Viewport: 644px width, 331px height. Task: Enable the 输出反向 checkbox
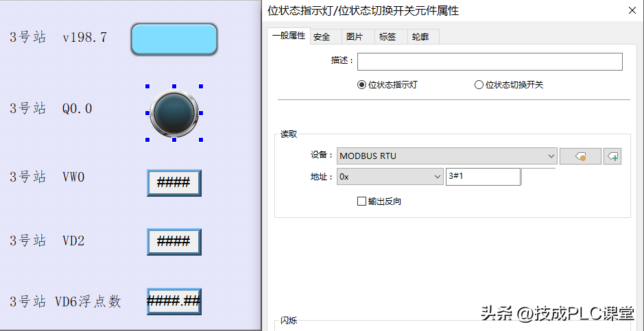coord(362,201)
